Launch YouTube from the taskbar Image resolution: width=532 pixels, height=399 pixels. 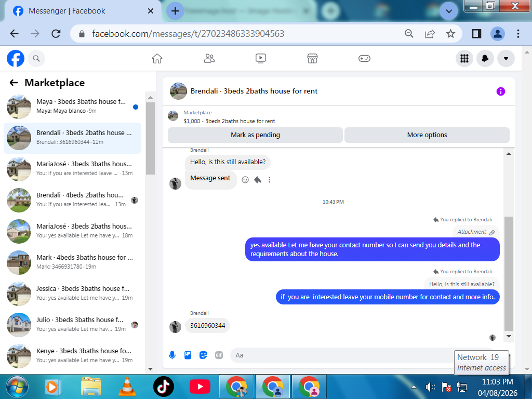pos(200,387)
